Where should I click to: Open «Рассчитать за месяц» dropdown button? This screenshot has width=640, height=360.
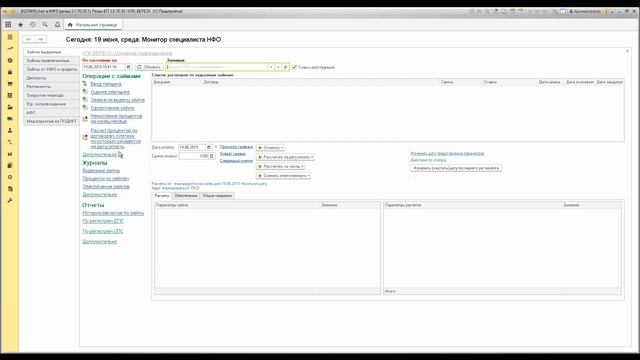point(280,166)
